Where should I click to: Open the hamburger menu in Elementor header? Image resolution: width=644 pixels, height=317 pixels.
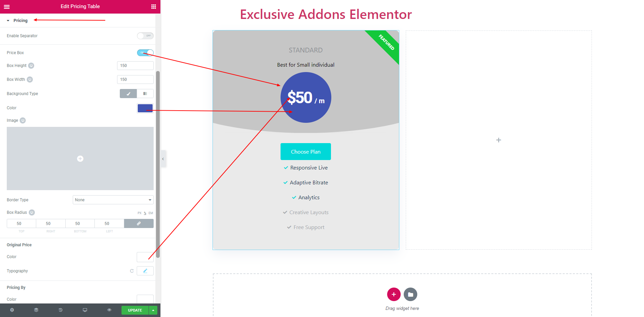point(7,6)
